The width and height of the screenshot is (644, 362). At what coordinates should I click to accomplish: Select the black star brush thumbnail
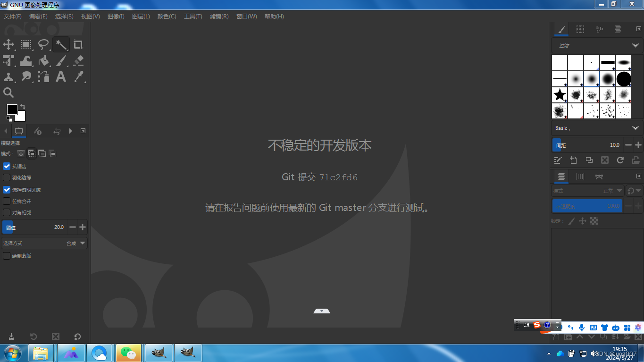560,95
